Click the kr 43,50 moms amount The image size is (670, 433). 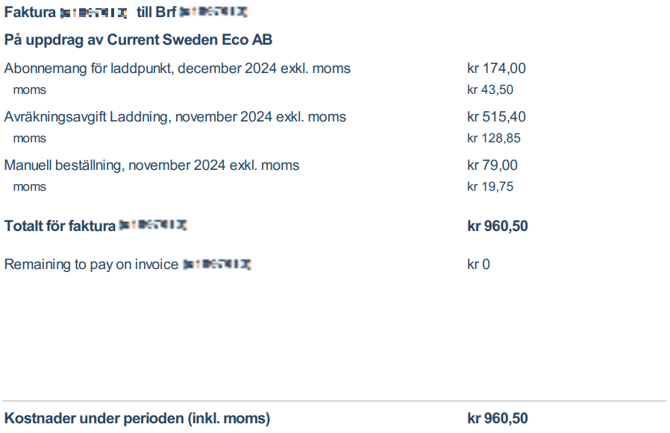click(x=491, y=90)
